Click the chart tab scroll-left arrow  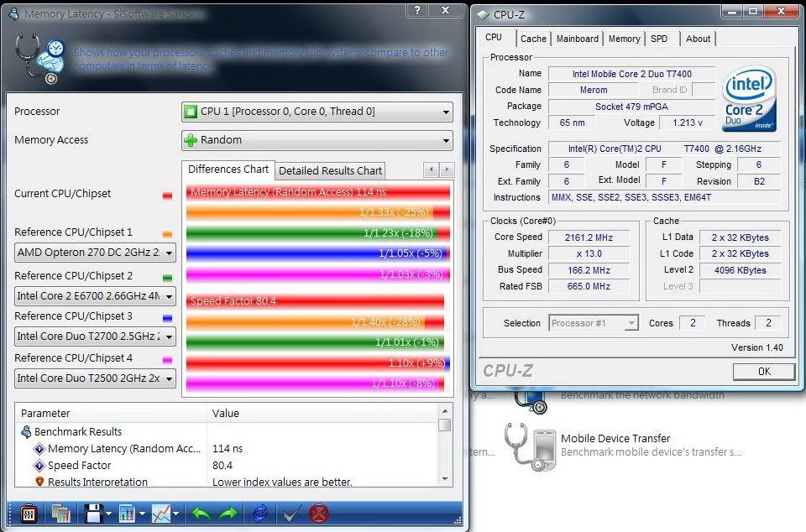pyautogui.click(x=432, y=170)
